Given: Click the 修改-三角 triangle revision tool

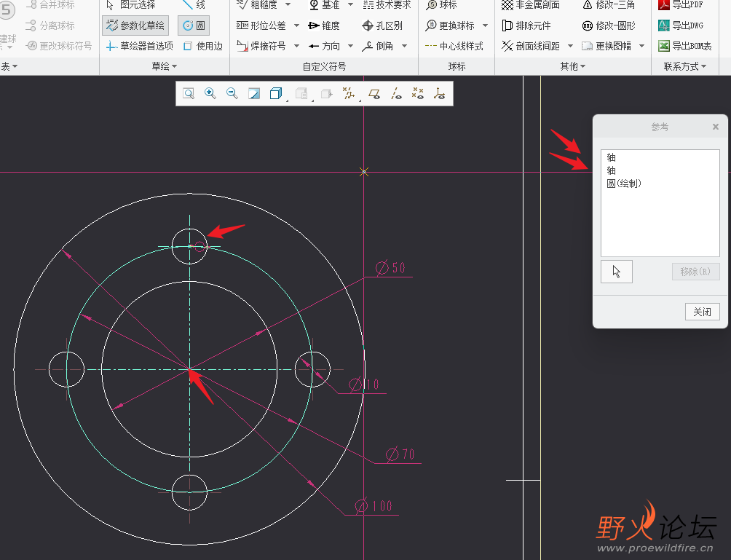Looking at the screenshot, I should 609,5.
